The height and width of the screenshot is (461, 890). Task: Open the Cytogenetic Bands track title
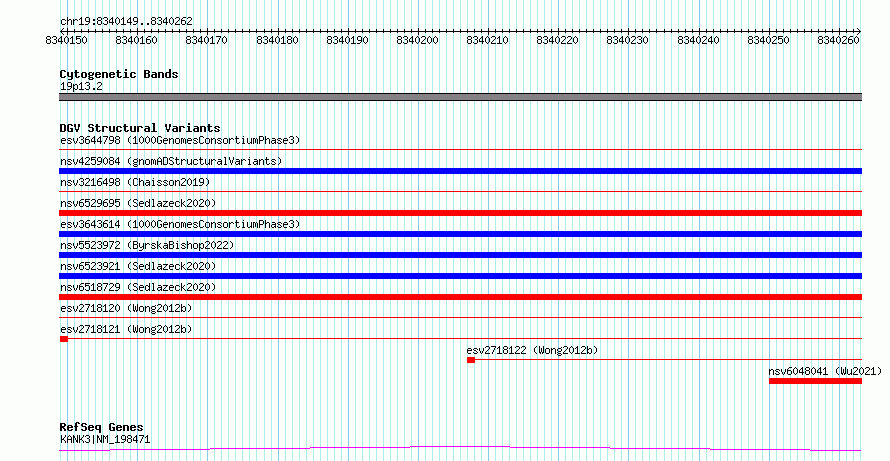[119, 74]
